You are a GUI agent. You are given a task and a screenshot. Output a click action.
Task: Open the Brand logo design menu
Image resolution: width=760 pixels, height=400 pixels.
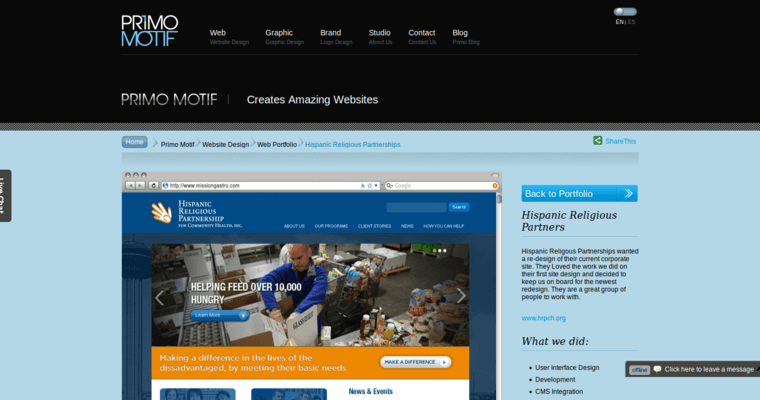[330, 33]
